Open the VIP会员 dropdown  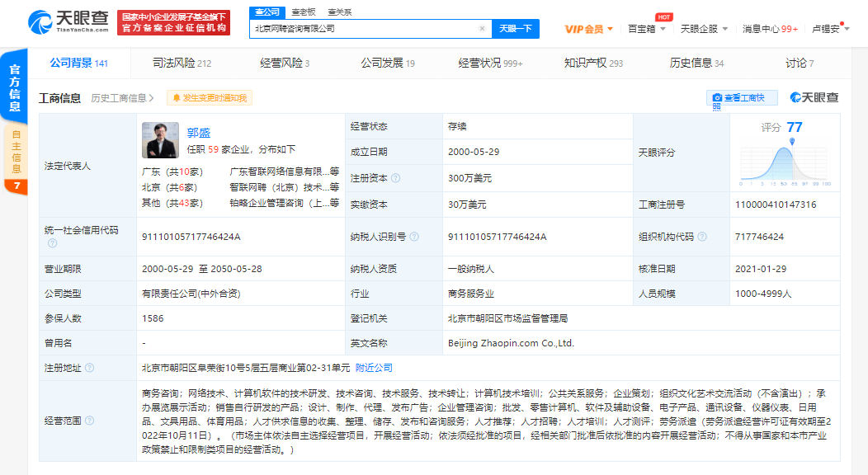click(588, 30)
